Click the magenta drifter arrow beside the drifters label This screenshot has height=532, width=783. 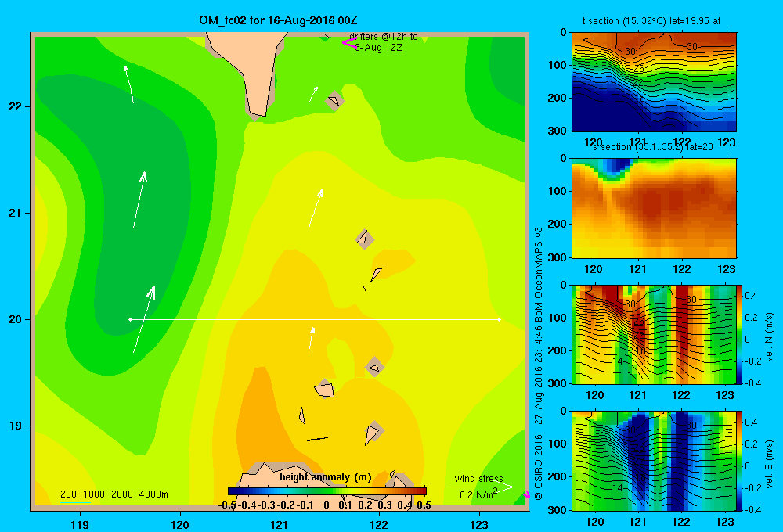[x=349, y=42]
